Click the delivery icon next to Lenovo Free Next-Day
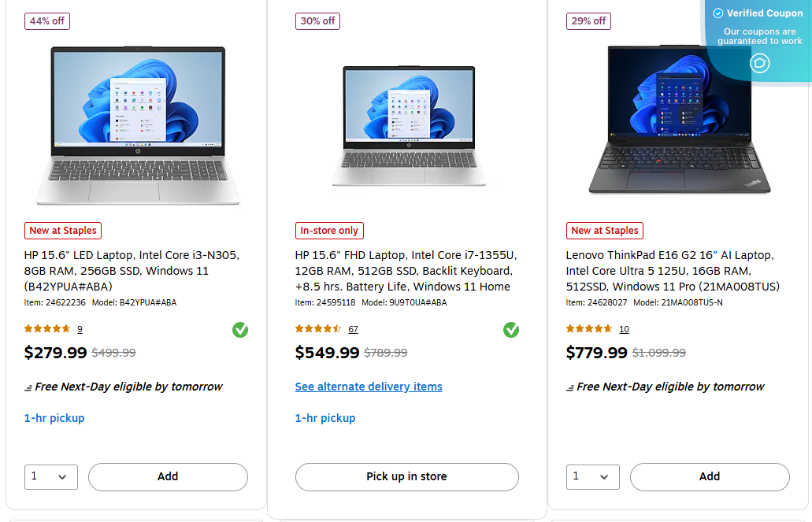Screen dimensions: 812x522 tap(569, 387)
